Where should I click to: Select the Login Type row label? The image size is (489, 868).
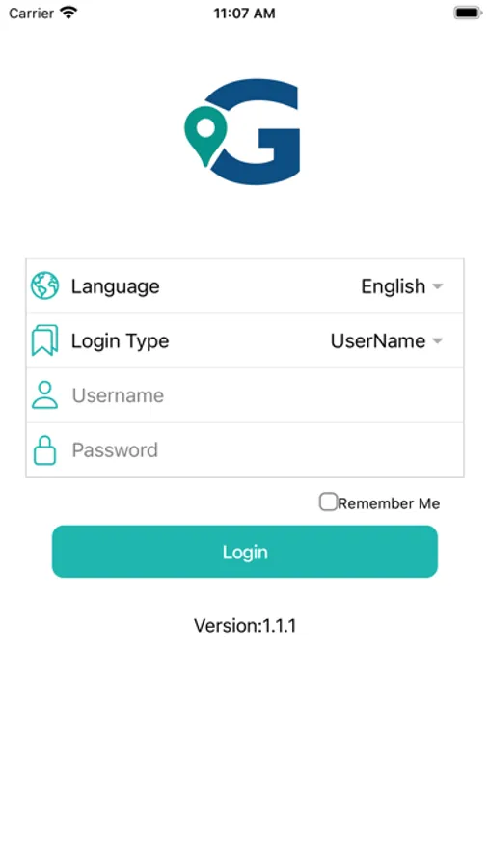(x=121, y=341)
